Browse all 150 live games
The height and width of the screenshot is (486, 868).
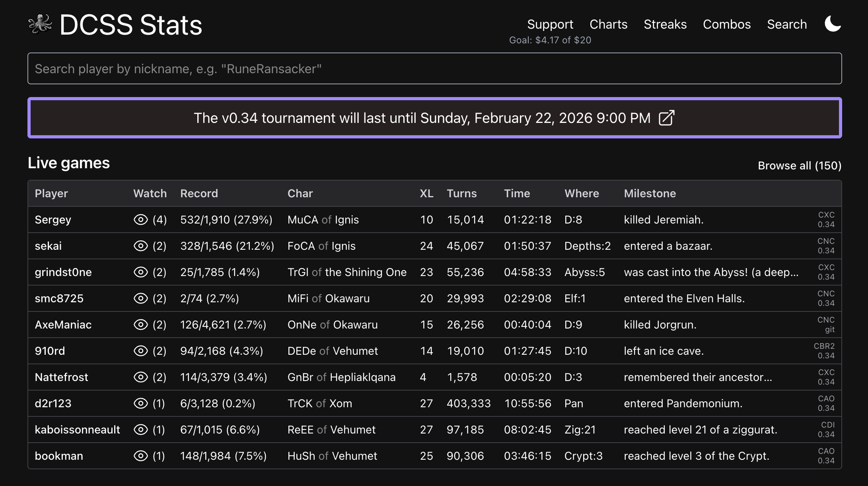tap(799, 165)
